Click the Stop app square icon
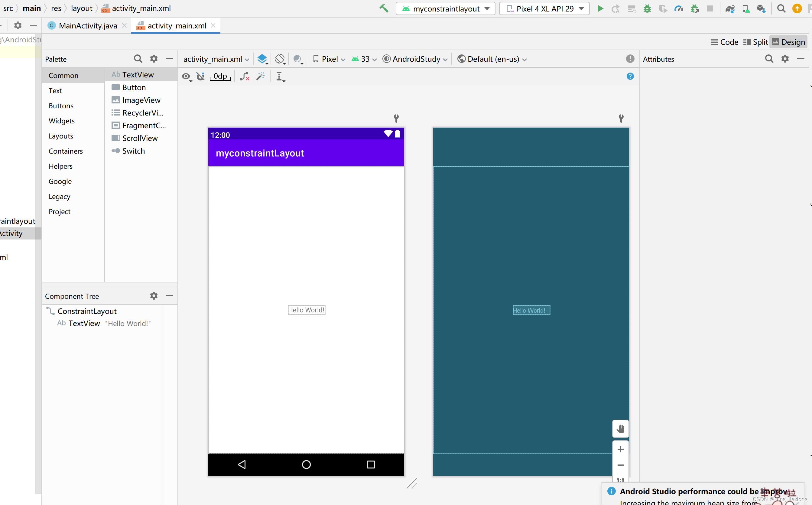 pos(710,9)
